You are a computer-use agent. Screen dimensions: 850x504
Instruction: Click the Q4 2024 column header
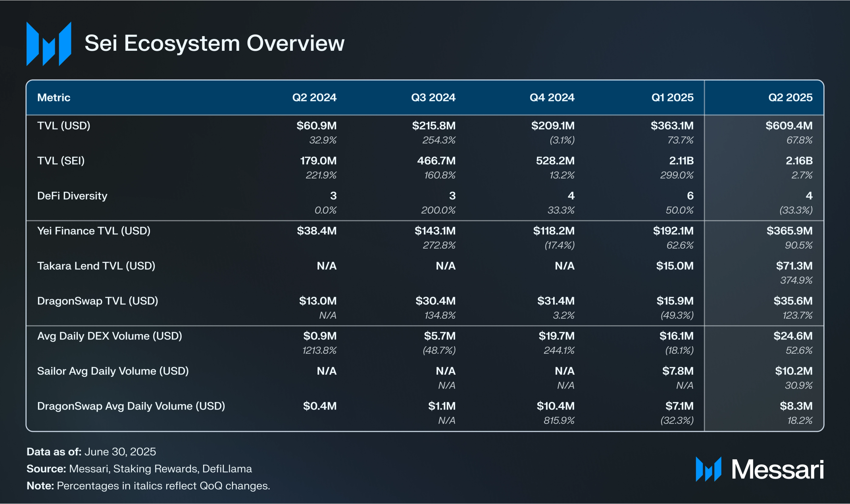coord(552,98)
